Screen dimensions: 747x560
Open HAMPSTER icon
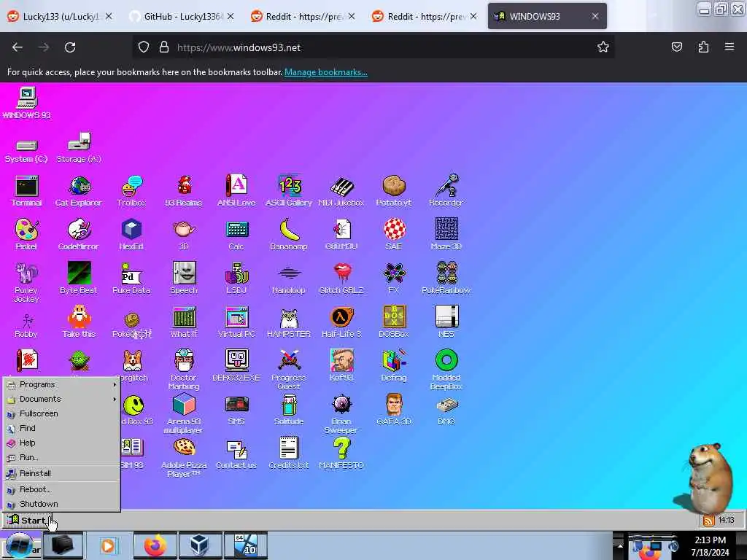coord(289,322)
